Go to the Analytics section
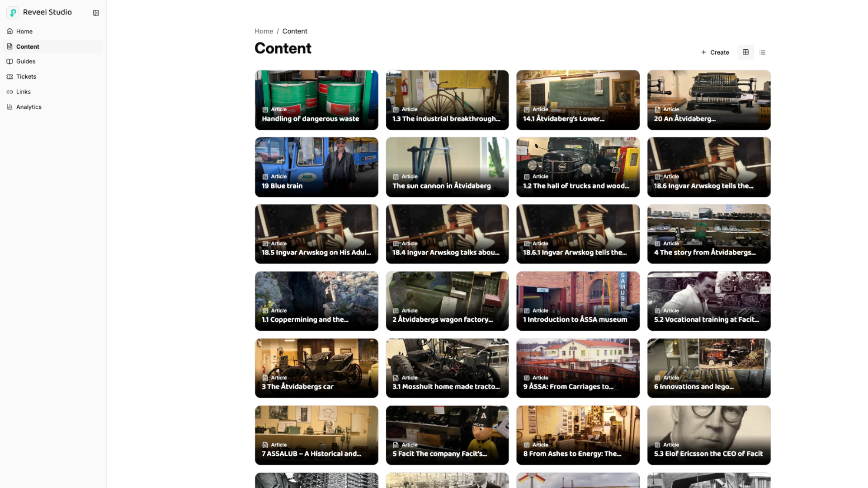The height and width of the screenshot is (488, 868). click(x=28, y=107)
